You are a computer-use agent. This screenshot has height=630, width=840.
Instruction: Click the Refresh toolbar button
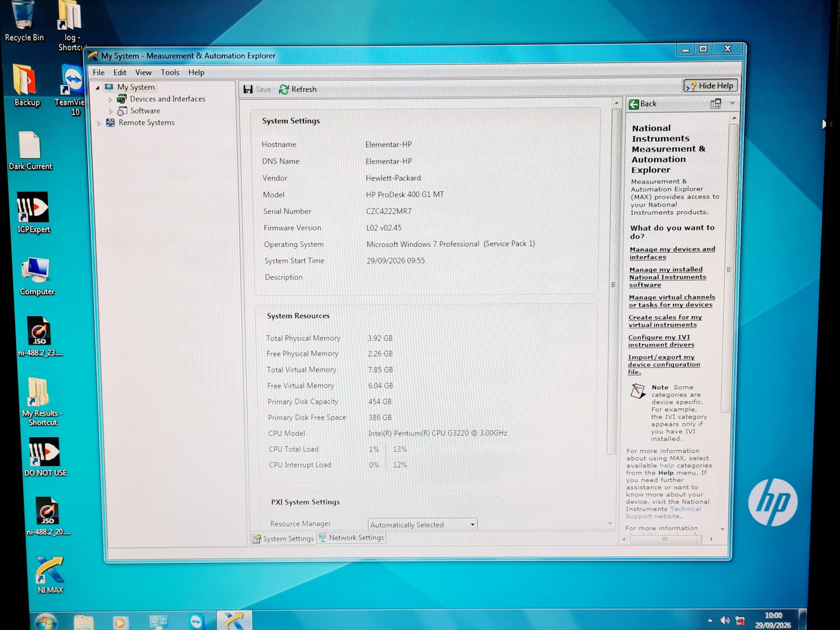[x=297, y=89]
